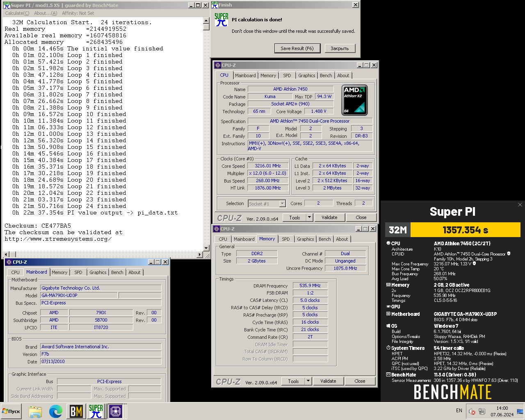Click the 1357.354 s result banner
The width and height of the screenshot is (525, 420).
point(465,230)
